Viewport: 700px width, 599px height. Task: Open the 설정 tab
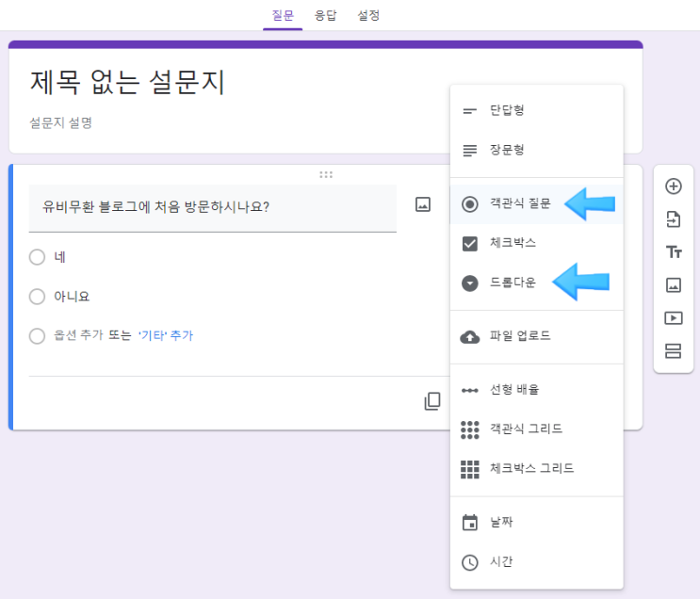368,16
